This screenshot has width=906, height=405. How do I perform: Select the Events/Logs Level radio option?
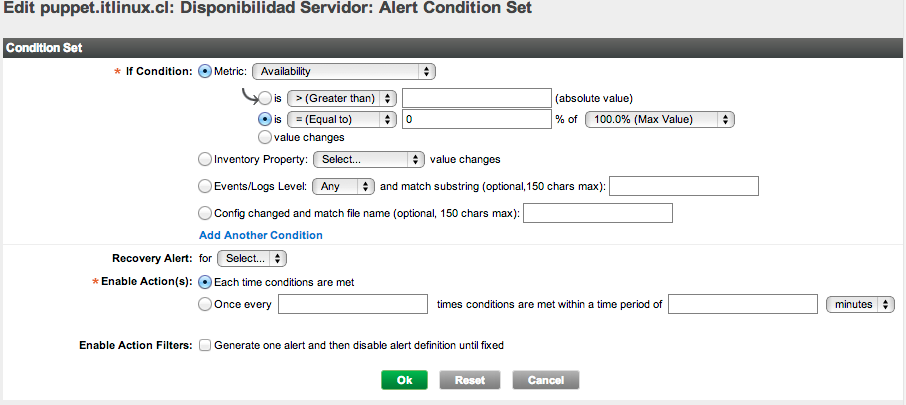tap(205, 186)
